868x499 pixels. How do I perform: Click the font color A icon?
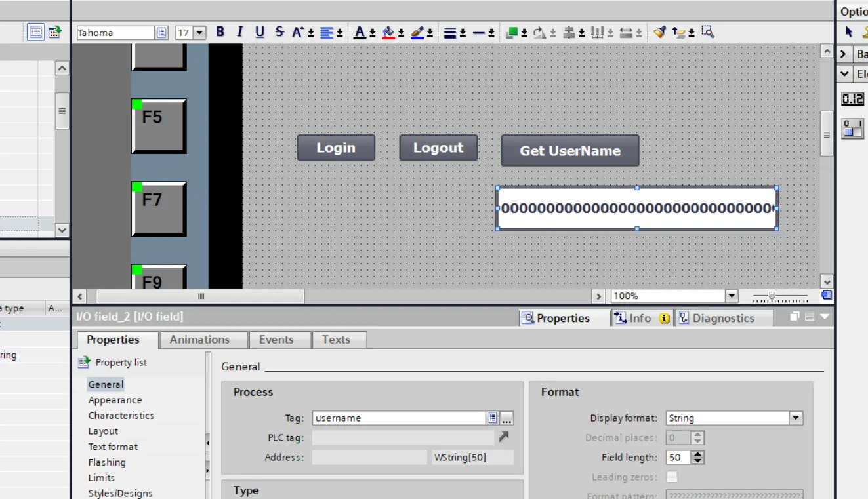[360, 32]
